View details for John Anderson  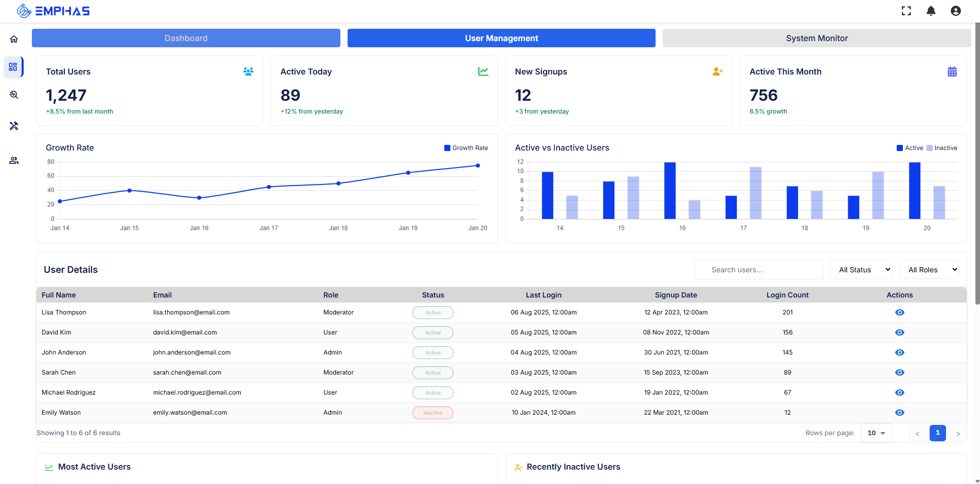(900, 352)
